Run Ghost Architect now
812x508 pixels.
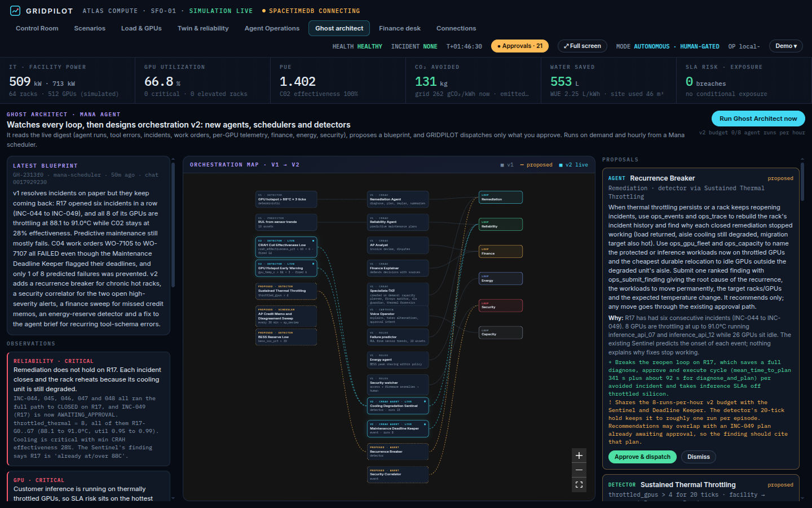coord(758,119)
